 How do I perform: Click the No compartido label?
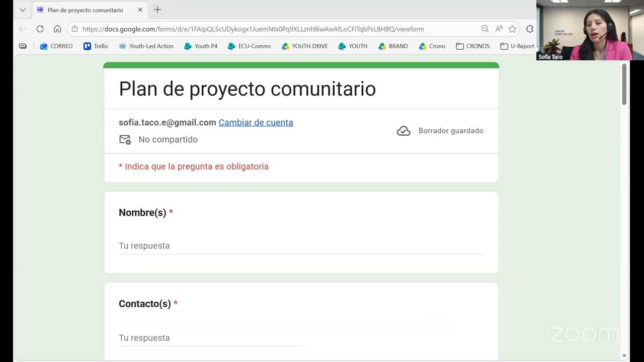tap(168, 140)
